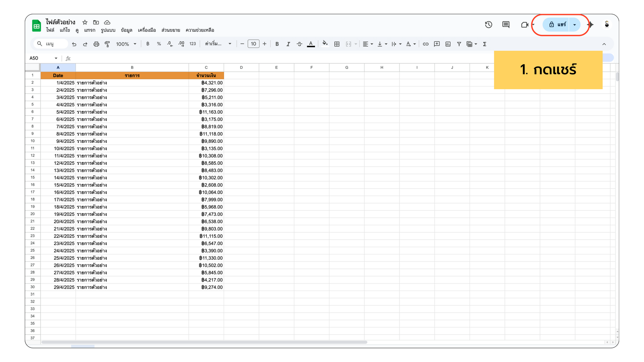Viewport: 644px width, 362px height.
Task: Select cell ฿11,163.00
Action: coord(206,112)
